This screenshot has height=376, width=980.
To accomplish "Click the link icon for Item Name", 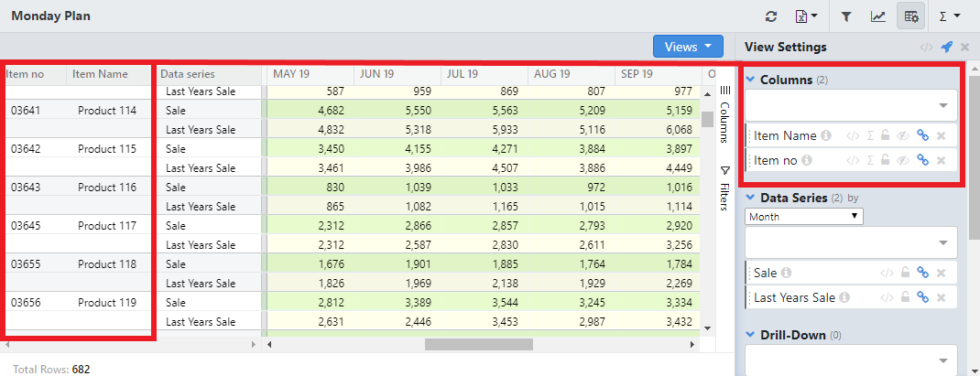I will (x=922, y=135).
